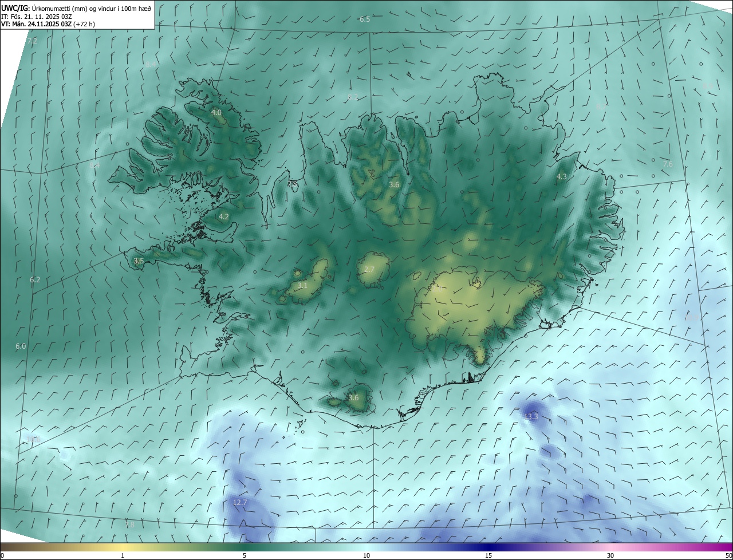Click the 13.3 offshore precipitation maximum

coord(531,417)
